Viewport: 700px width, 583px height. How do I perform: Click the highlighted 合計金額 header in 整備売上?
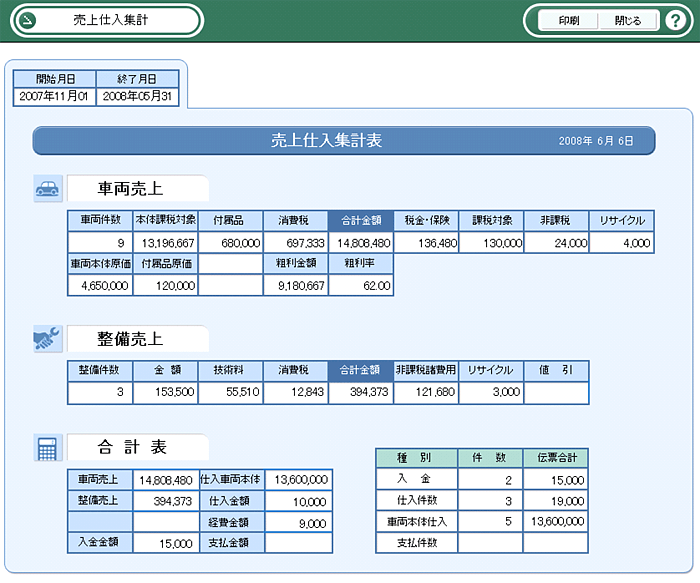tap(360, 370)
